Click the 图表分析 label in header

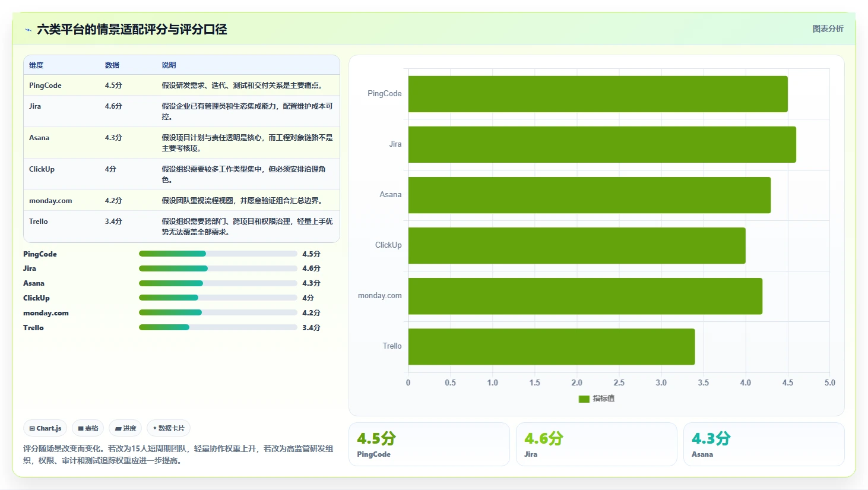(x=828, y=29)
